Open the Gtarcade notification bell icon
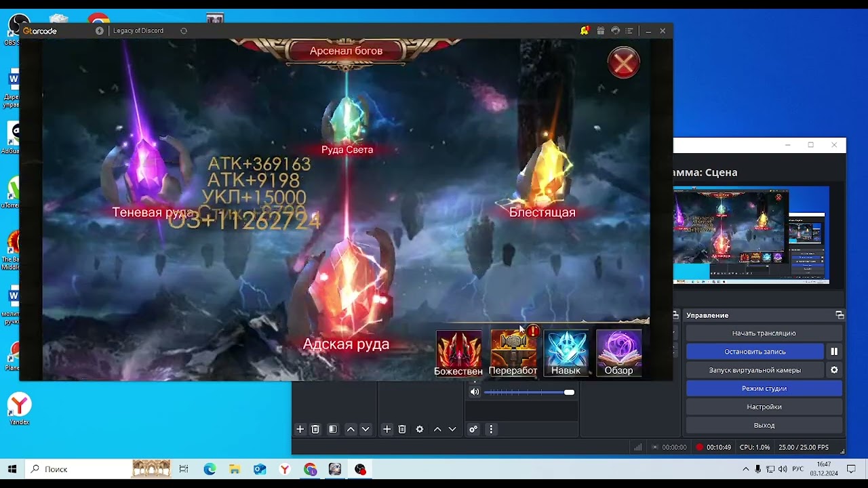 click(585, 30)
